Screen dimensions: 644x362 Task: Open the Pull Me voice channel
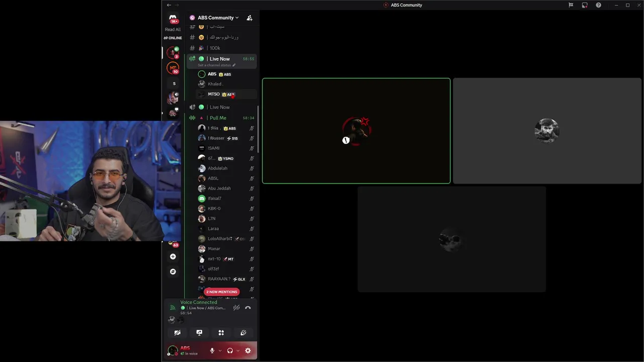pos(221,118)
